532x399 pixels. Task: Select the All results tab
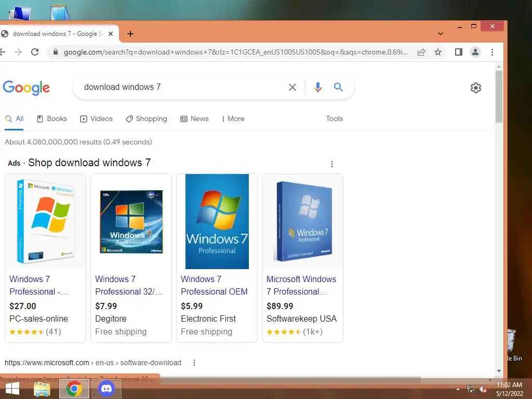point(14,119)
